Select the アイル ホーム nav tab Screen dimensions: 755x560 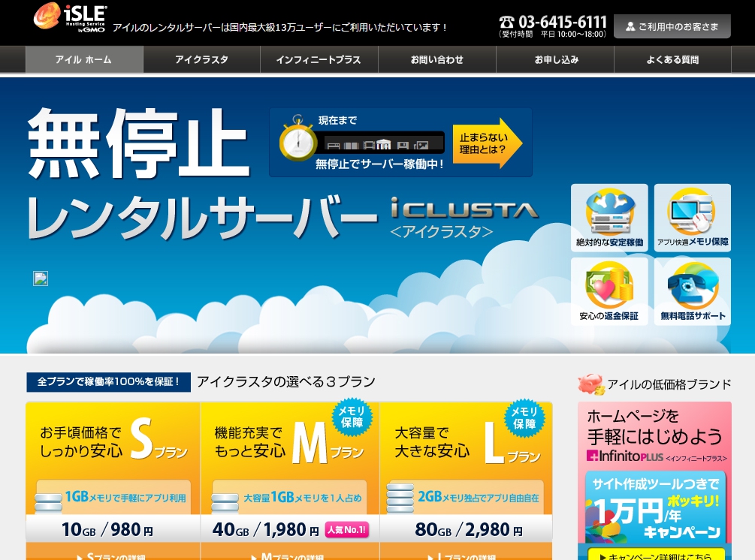coord(84,59)
